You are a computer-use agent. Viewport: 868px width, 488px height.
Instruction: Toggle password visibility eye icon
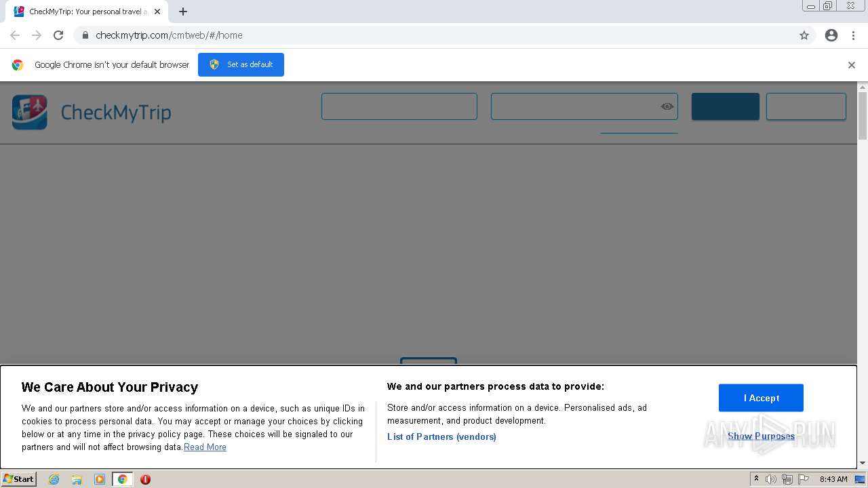[667, 106]
